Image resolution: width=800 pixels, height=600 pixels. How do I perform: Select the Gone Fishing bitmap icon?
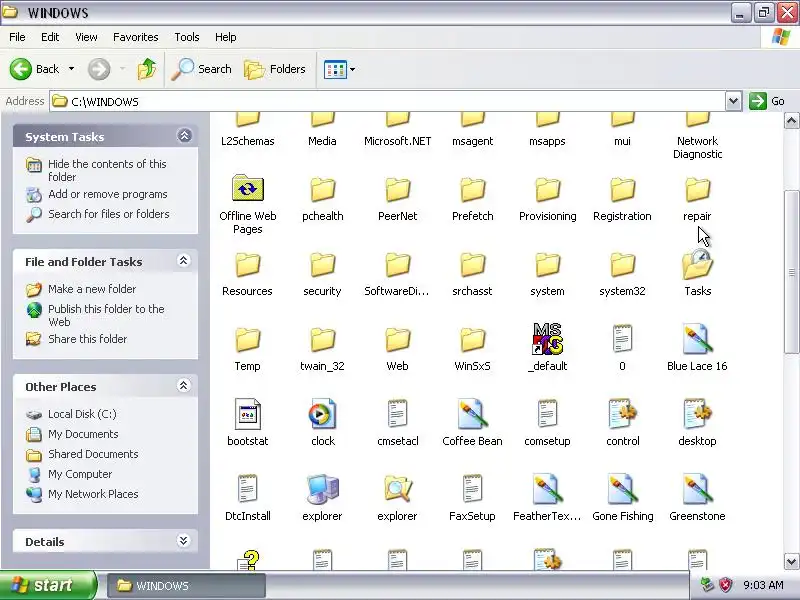click(x=622, y=489)
